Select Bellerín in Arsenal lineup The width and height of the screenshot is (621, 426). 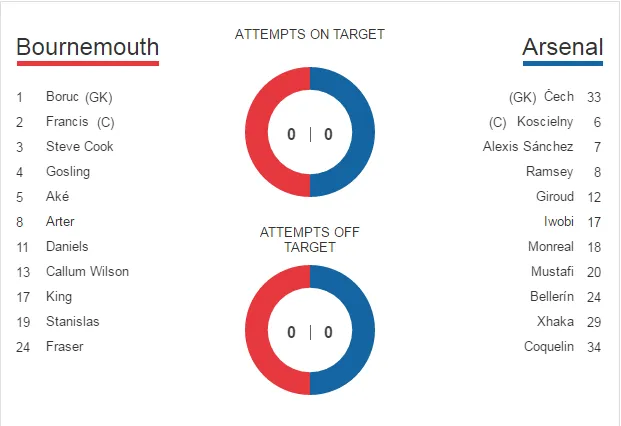[552, 297]
